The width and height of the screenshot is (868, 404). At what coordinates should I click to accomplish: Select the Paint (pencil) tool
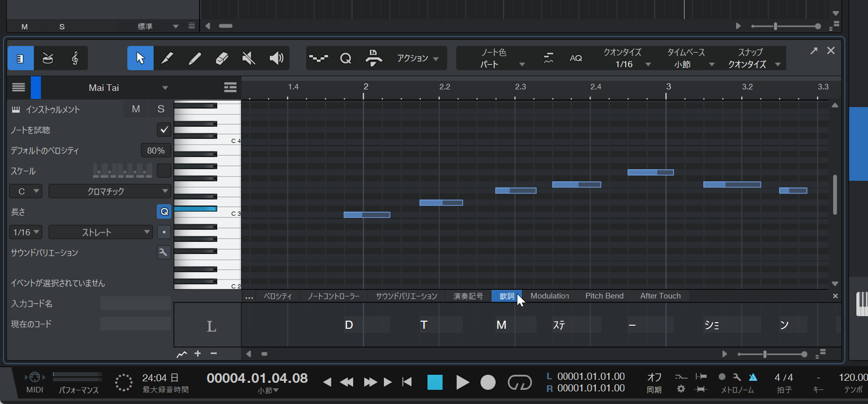195,59
